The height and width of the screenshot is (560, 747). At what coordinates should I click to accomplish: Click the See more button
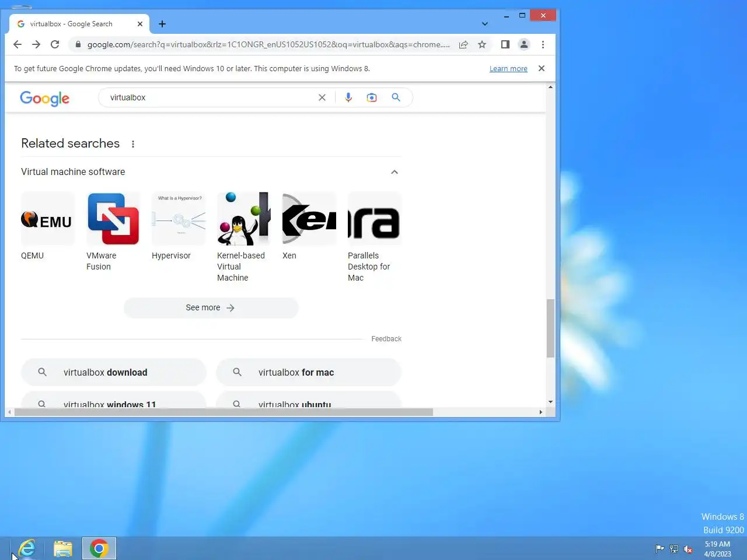click(211, 307)
